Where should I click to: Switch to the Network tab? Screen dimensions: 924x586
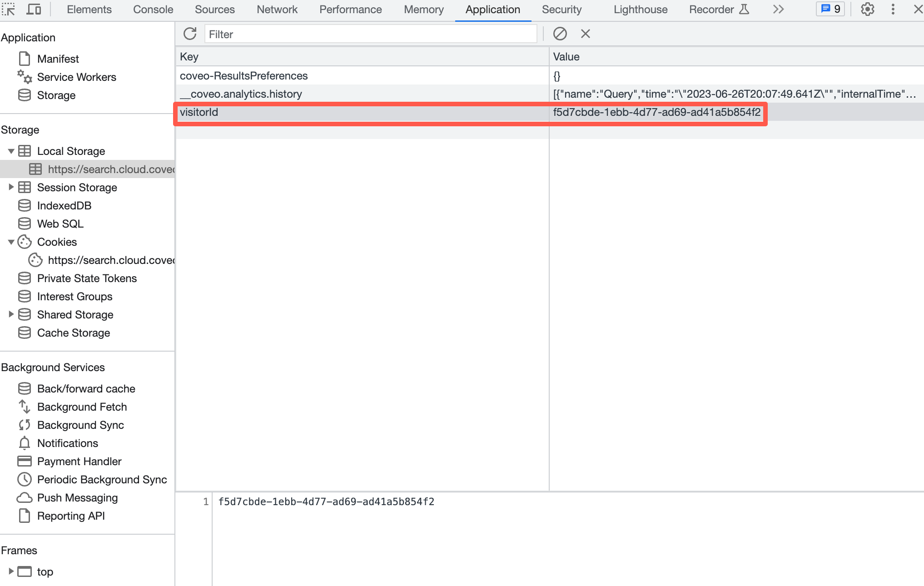point(277,10)
